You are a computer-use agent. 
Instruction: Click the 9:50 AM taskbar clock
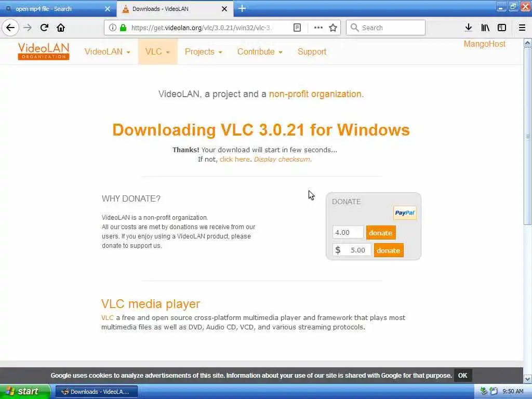pos(513,391)
